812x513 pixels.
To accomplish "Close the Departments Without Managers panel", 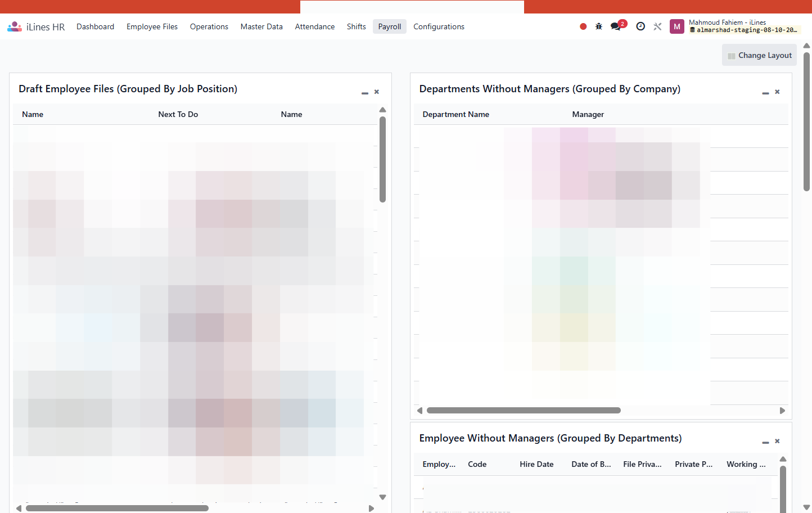I will click(x=777, y=92).
